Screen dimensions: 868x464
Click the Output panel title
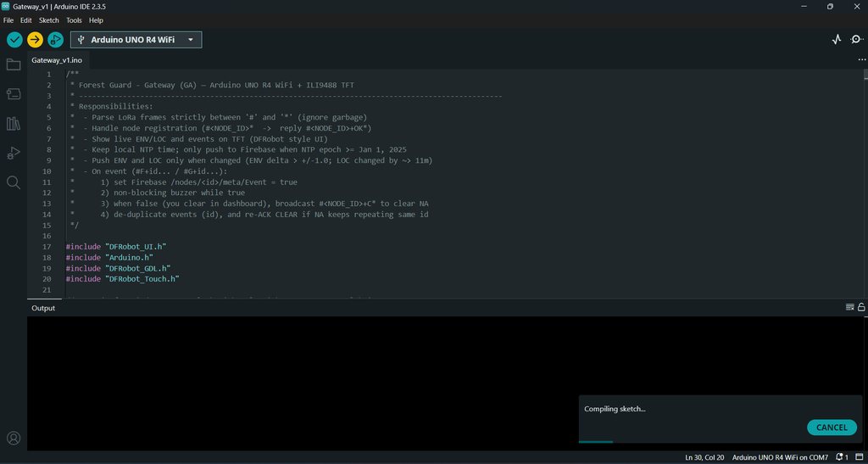pos(43,308)
